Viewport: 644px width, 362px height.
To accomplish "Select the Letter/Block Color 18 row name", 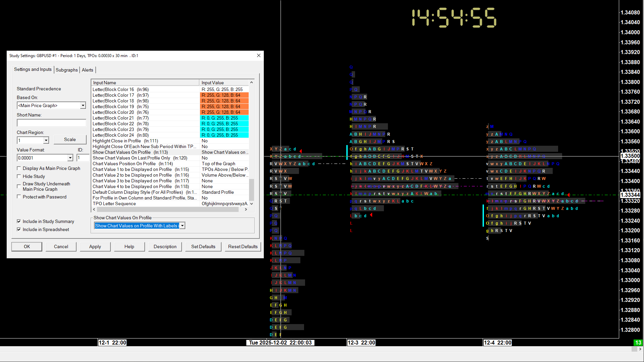I will (x=120, y=101).
